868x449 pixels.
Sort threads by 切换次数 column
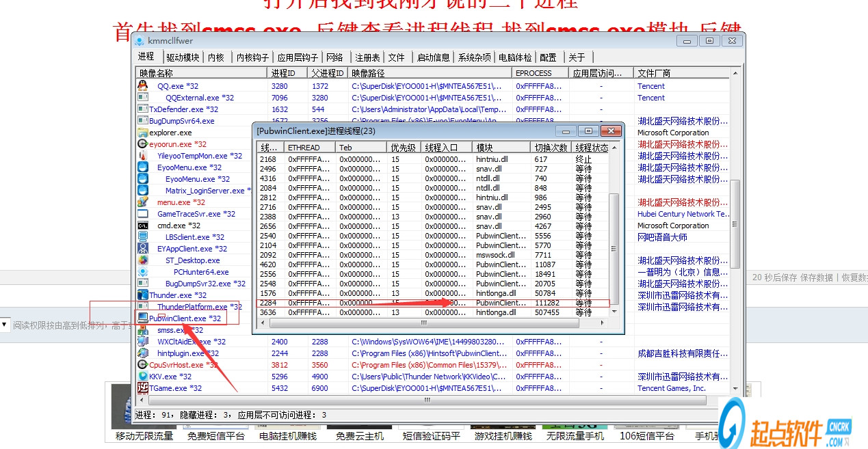pyautogui.click(x=551, y=147)
